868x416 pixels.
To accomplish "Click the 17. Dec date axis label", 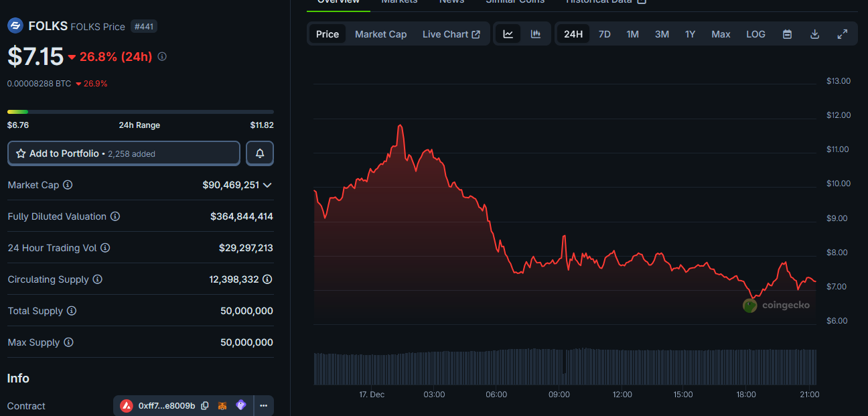I will (x=372, y=395).
